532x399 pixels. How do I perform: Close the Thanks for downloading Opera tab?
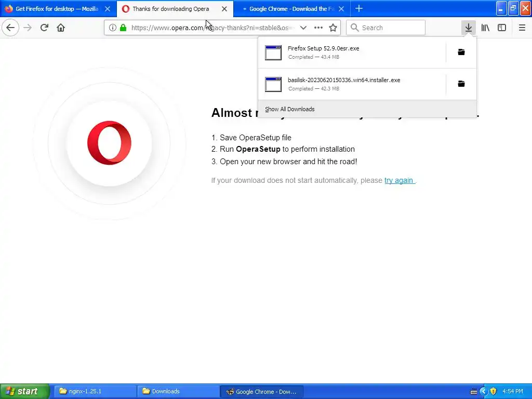224,9
